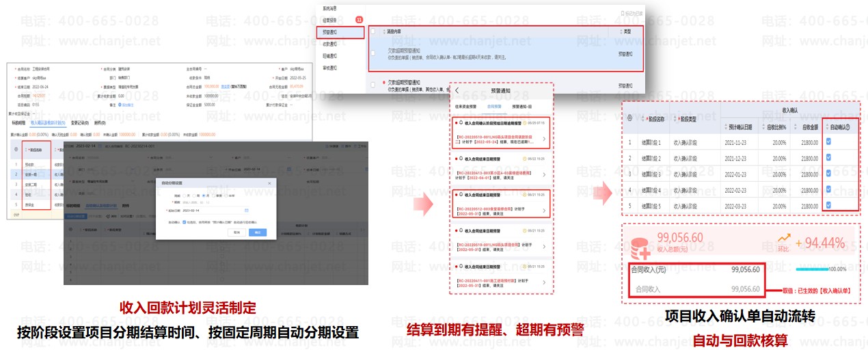Sort messages by 消息内容 column
Viewport: 868px width, 350px height.
383,31
